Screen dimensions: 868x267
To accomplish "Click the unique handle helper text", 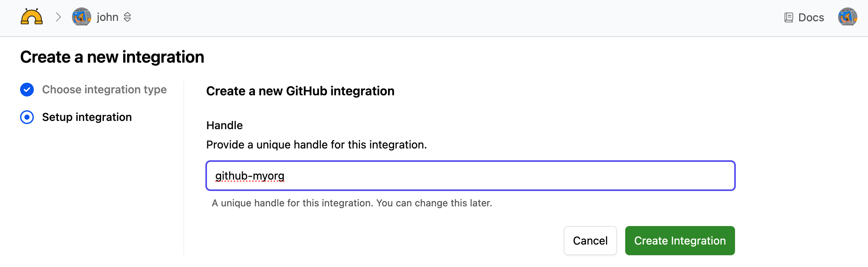I will (352, 203).
